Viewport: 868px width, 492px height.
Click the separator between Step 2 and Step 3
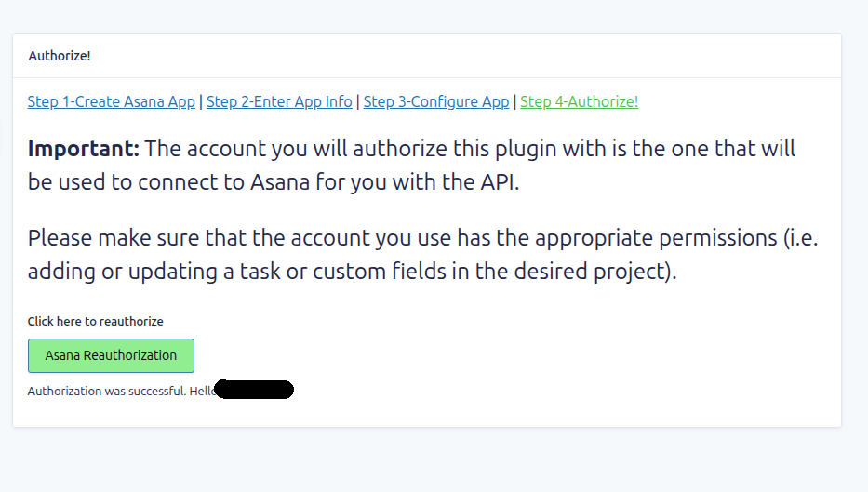coord(358,101)
